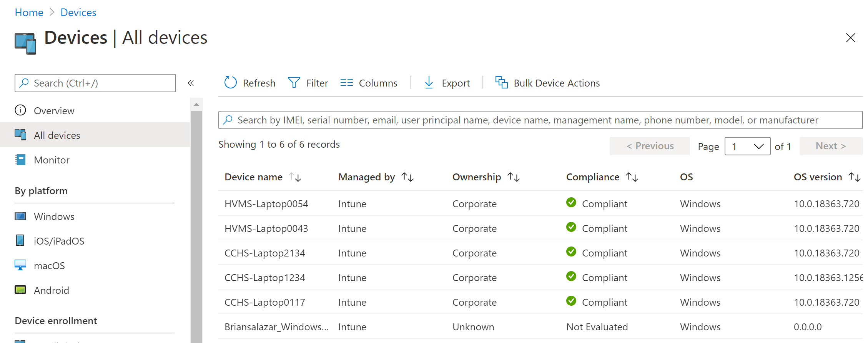Click the Overview info icon in sidebar
This screenshot has width=868, height=343.
click(20, 110)
